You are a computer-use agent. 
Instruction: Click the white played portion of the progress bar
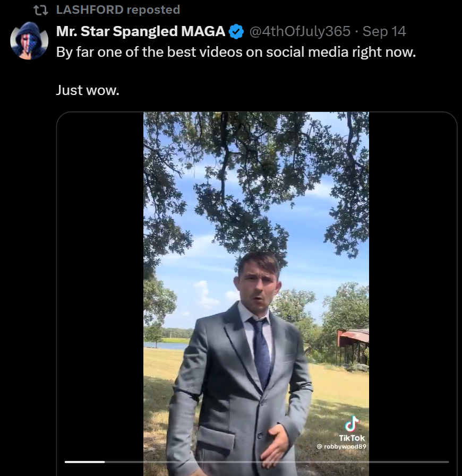(x=84, y=462)
